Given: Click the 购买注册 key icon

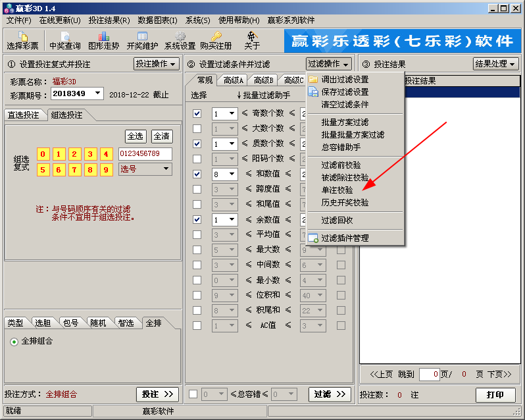Looking at the screenshot, I should pyautogui.click(x=216, y=40).
